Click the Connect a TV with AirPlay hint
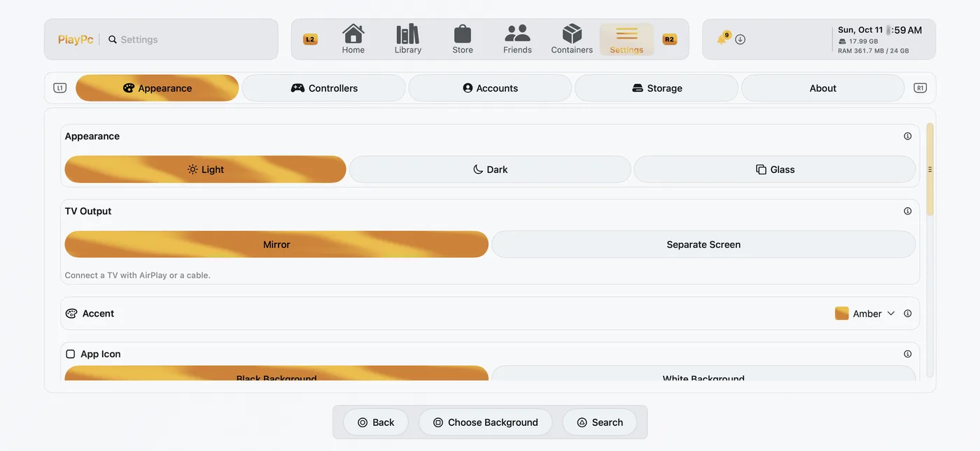The image size is (980, 451). click(x=138, y=275)
